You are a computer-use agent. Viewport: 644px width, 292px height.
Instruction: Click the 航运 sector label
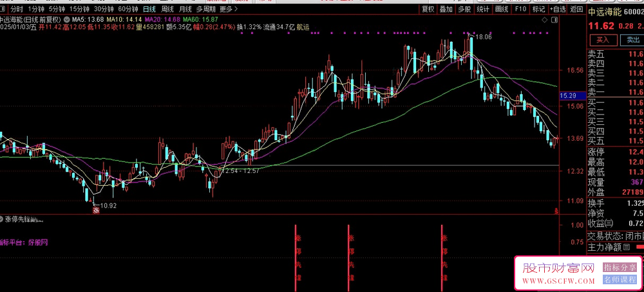[303, 27]
